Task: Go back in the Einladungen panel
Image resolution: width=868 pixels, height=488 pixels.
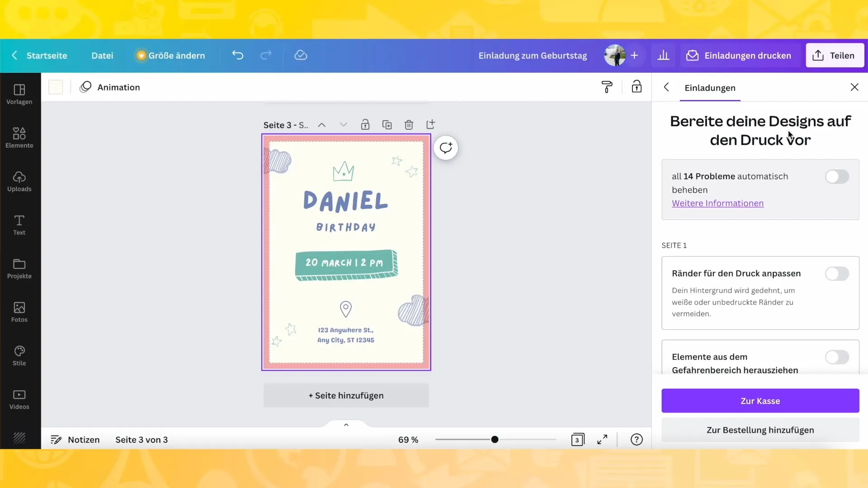Action: coord(666,87)
